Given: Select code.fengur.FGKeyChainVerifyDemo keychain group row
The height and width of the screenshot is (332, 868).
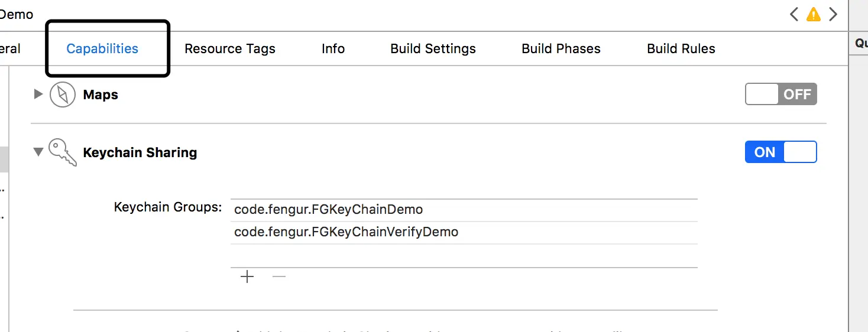Looking at the screenshot, I should [464, 232].
